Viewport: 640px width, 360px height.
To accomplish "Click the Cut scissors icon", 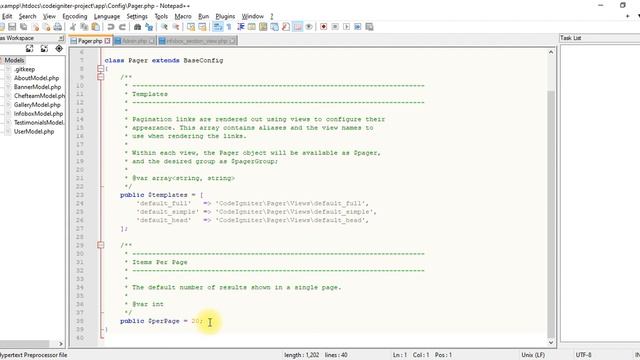I will point(73,27).
